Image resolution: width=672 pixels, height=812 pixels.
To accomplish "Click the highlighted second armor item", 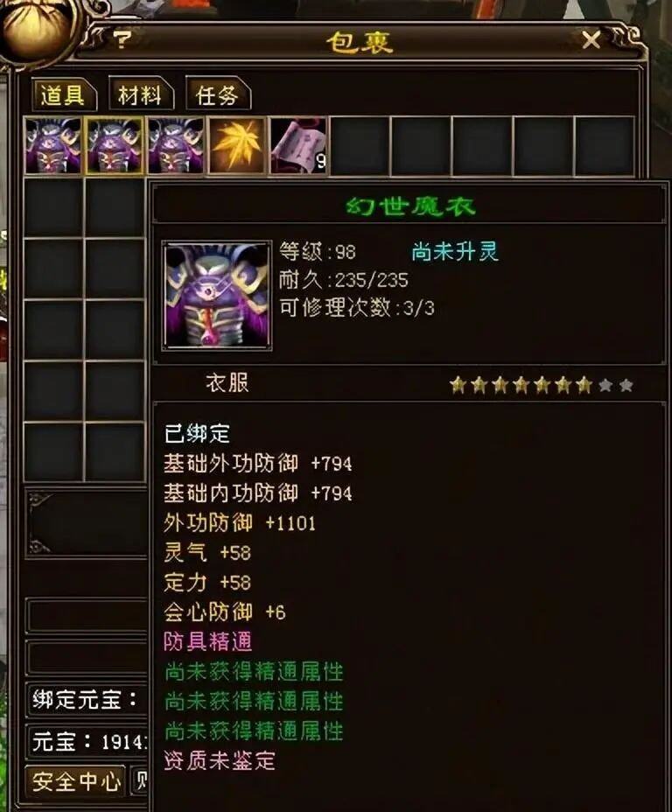I will pyautogui.click(x=115, y=145).
